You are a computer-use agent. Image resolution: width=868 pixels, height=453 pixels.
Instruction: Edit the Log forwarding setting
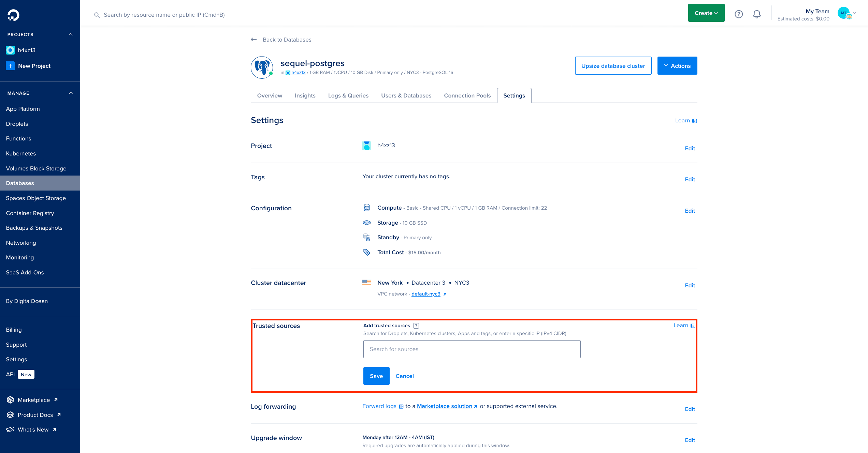point(690,409)
